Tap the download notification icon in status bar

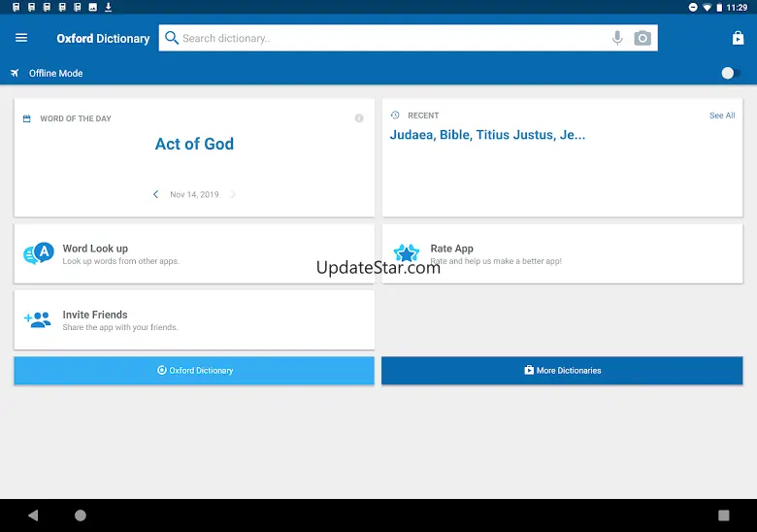point(108,7)
